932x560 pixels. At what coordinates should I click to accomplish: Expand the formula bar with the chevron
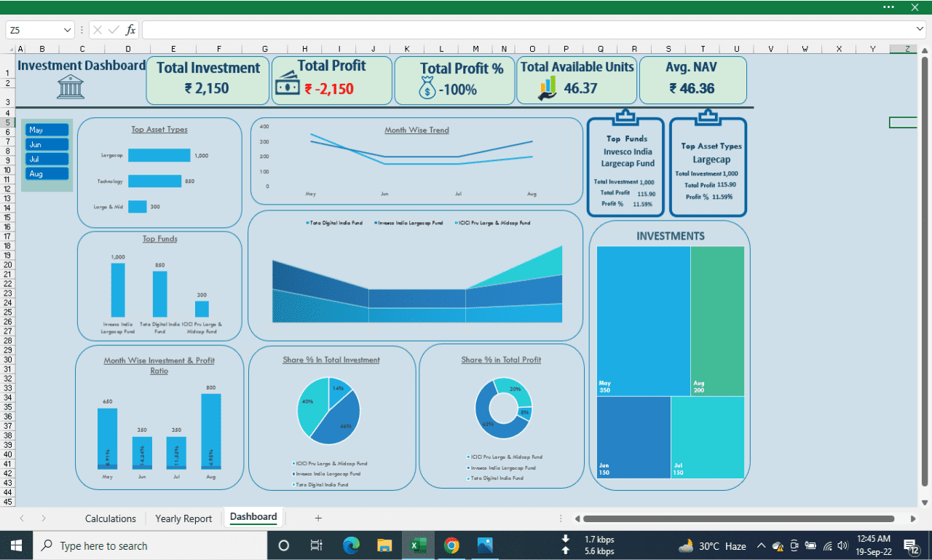pyautogui.click(x=920, y=29)
